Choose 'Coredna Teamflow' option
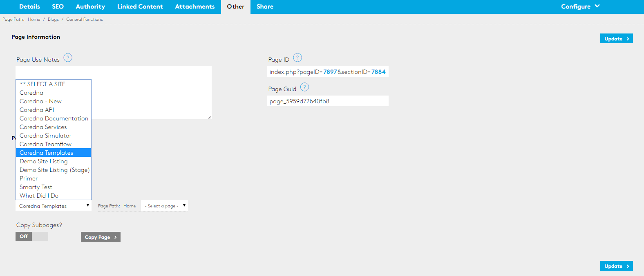This screenshot has width=644, height=276. pos(54,144)
